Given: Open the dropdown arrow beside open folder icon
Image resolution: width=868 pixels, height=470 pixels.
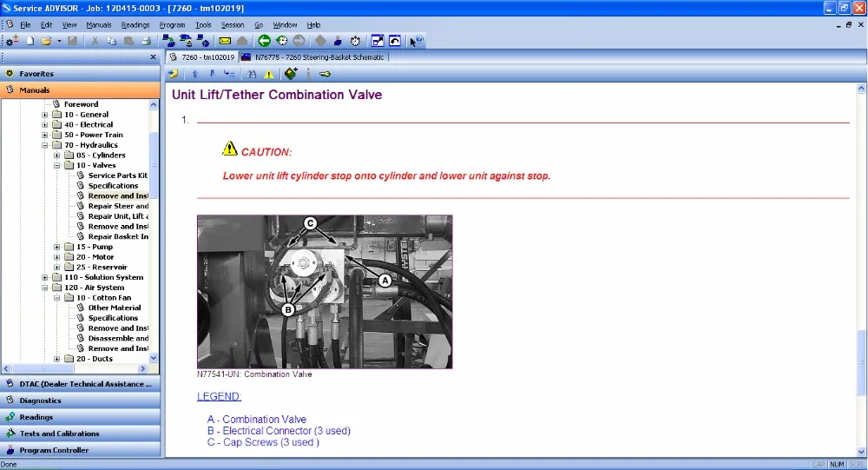Looking at the screenshot, I should coord(59,41).
